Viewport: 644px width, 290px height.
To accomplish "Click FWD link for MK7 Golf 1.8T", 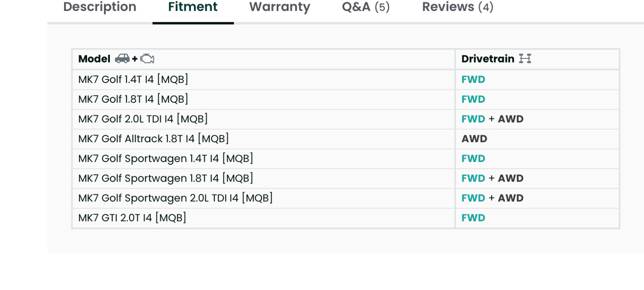I will point(473,99).
